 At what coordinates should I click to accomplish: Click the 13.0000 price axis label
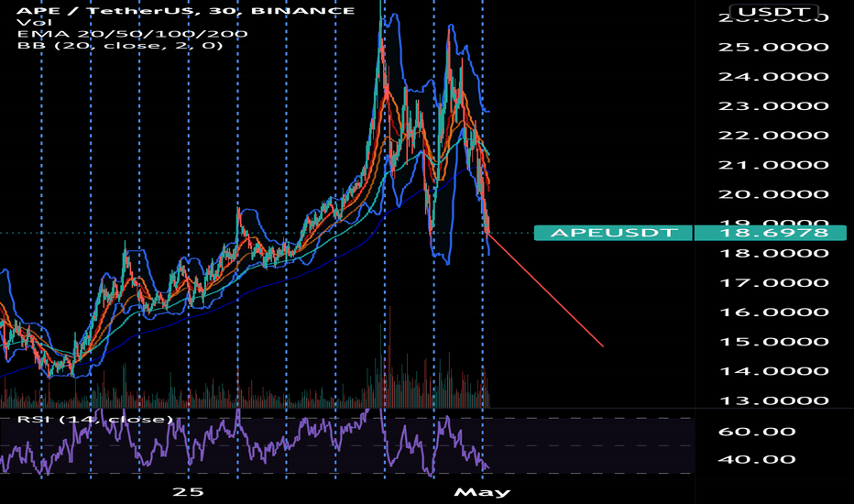[x=774, y=400]
